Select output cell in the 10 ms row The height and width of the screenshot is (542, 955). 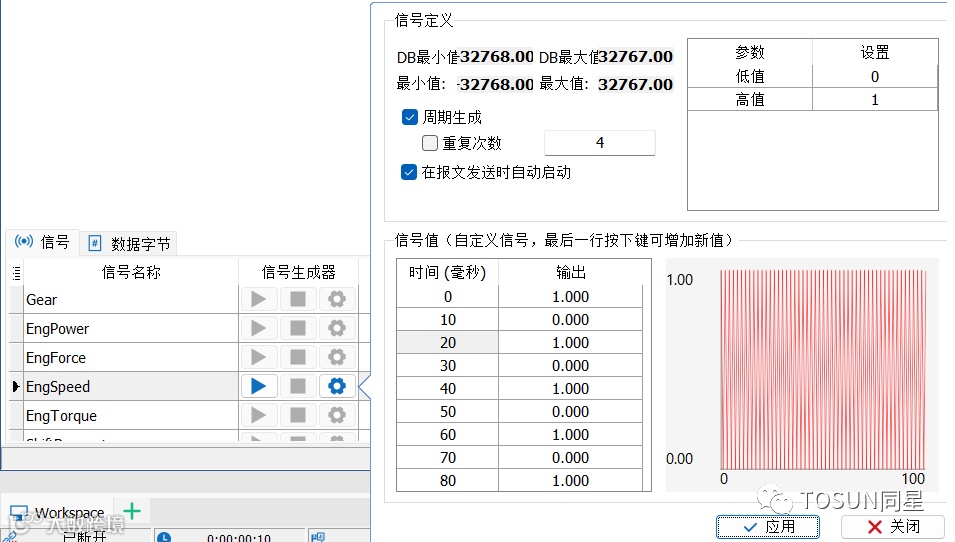[x=571, y=320]
